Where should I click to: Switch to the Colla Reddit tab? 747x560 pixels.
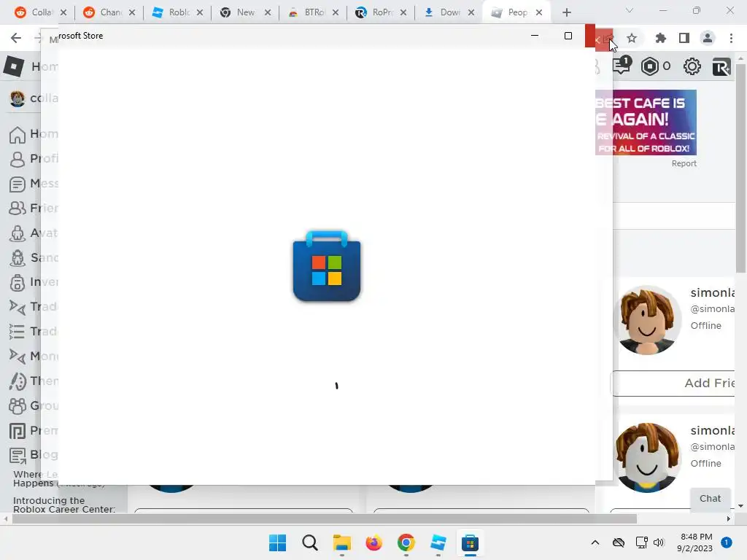[x=34, y=12]
